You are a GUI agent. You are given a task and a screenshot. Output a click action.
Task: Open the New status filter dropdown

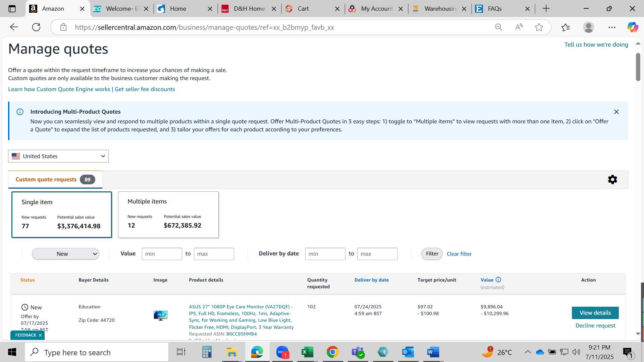click(x=65, y=254)
